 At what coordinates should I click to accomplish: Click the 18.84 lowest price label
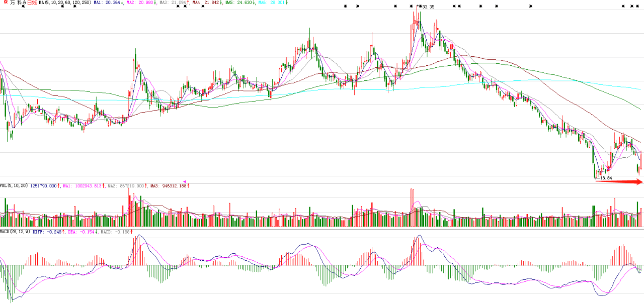point(606,178)
